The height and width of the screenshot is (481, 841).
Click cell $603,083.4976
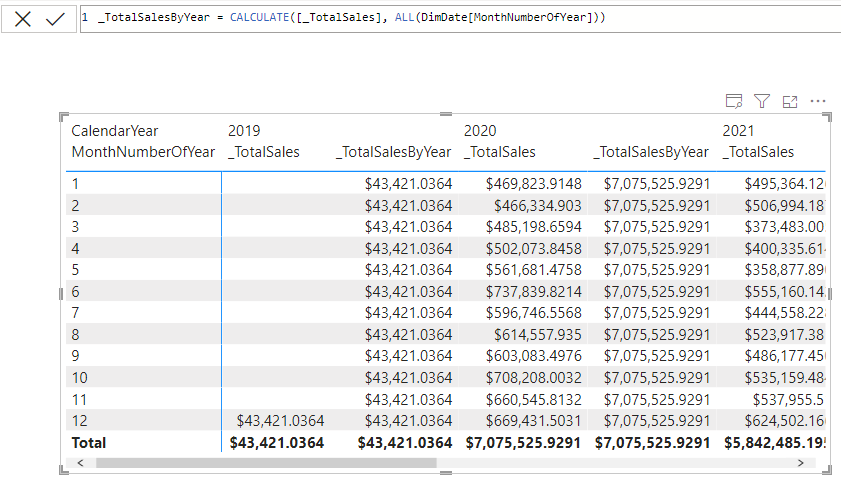(534, 356)
